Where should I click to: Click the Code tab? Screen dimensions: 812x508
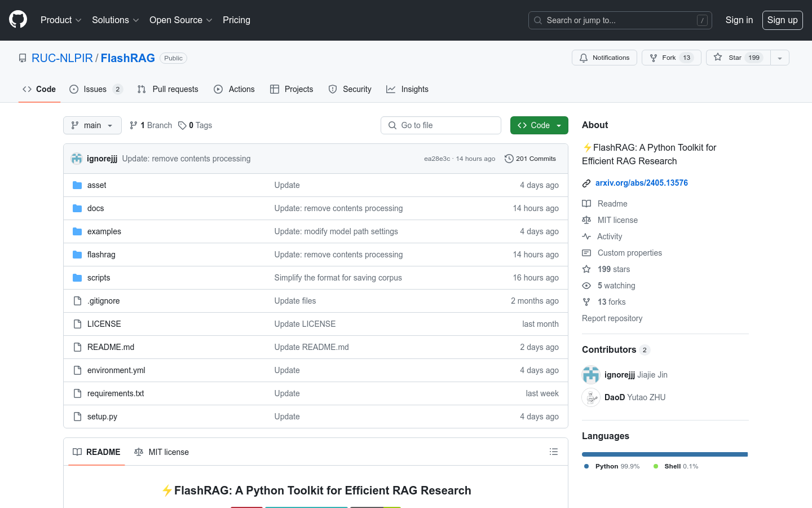point(39,89)
